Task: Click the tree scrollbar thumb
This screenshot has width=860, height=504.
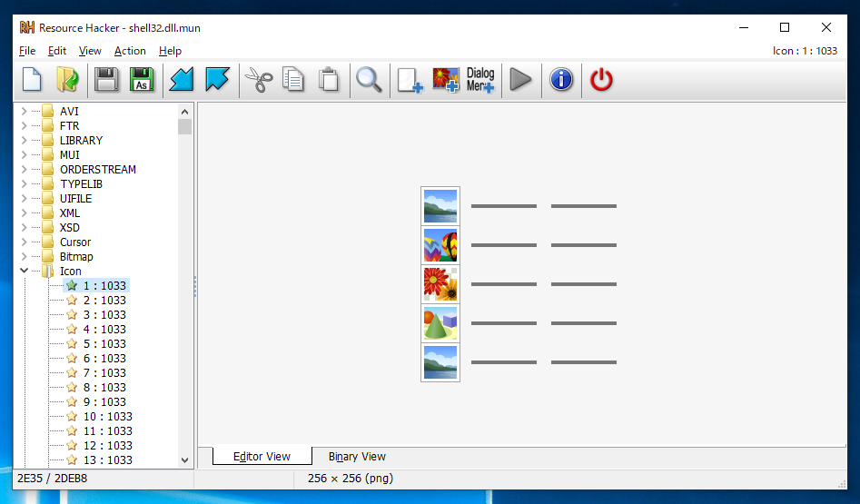Action: (x=185, y=127)
